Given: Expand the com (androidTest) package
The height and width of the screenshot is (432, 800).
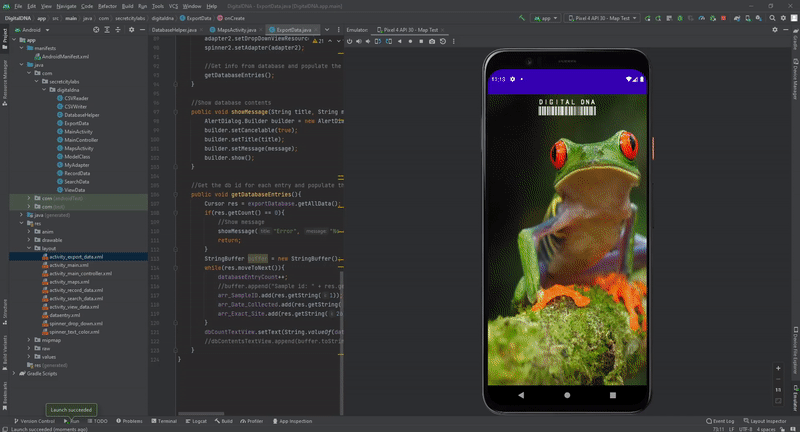Looking at the screenshot, I should 29,198.
